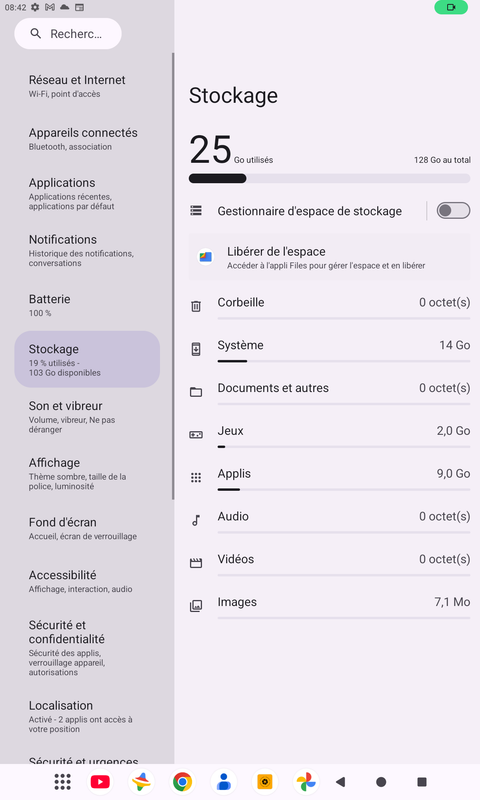
Task: Click the settings search field
Action: click(x=68, y=34)
